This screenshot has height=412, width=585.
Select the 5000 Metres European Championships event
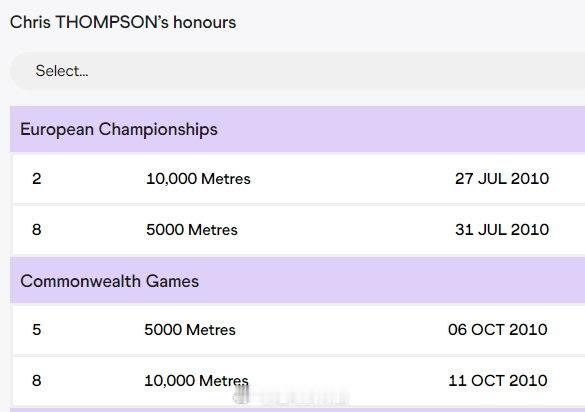pos(192,230)
